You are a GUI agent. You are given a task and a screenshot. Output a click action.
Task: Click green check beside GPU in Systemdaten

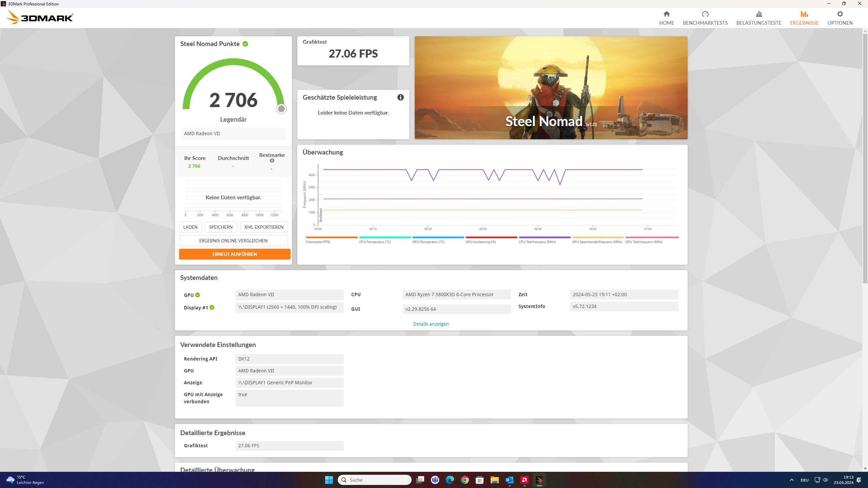198,295
